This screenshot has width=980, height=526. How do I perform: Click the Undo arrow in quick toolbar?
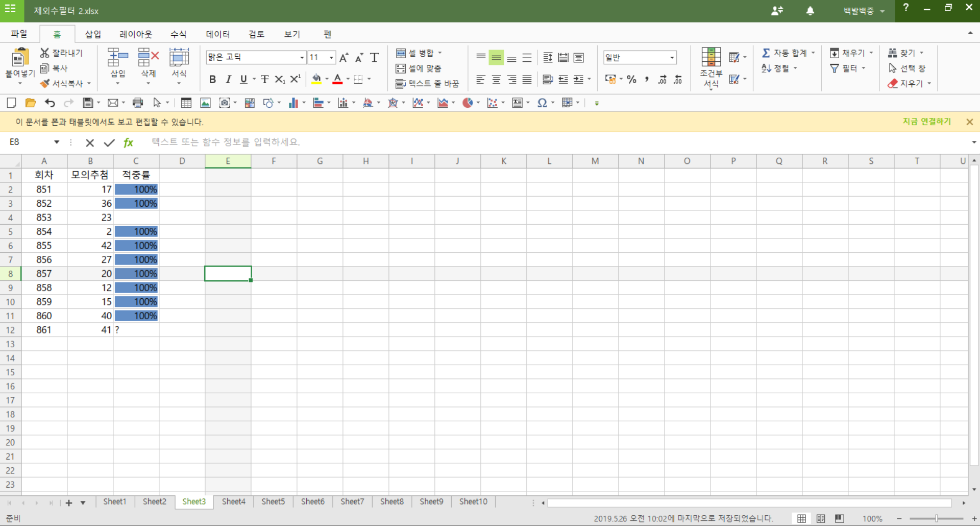tap(50, 103)
